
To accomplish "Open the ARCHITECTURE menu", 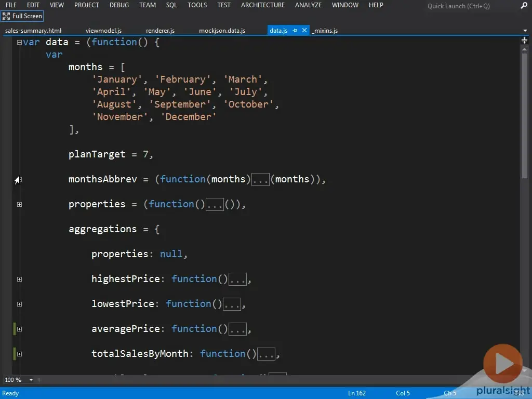I will click(x=263, y=5).
